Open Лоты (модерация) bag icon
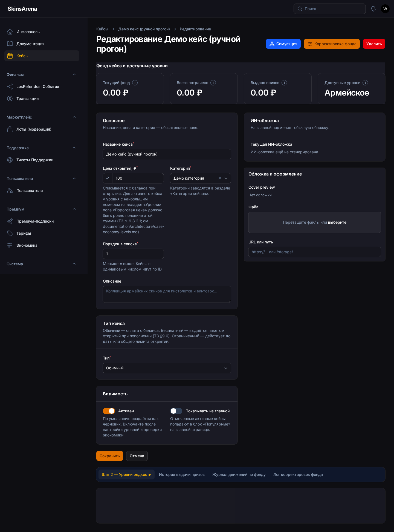Image resolution: width=394 pixels, height=532 pixels. [x=10, y=129]
